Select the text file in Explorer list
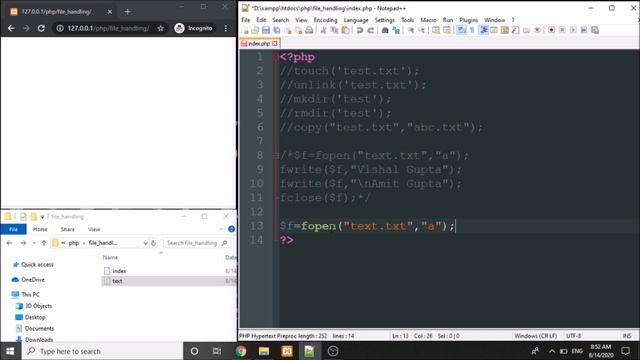The height and width of the screenshot is (360, 640). (169, 281)
